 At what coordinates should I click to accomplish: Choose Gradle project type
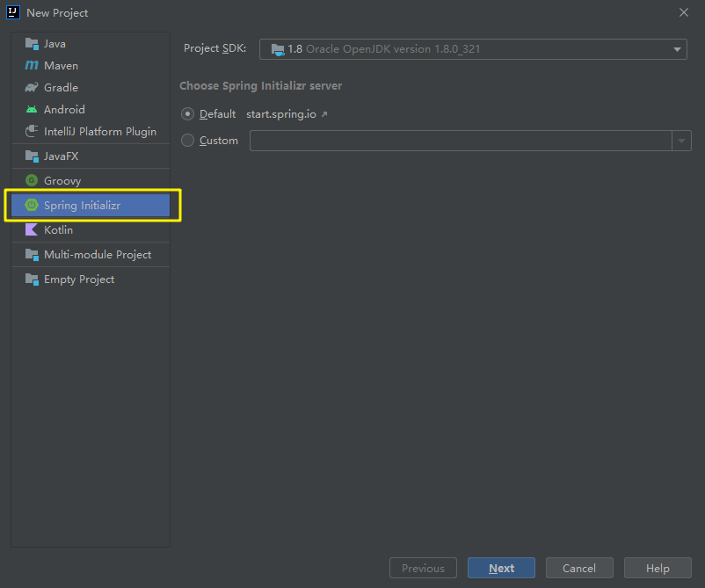point(91,88)
